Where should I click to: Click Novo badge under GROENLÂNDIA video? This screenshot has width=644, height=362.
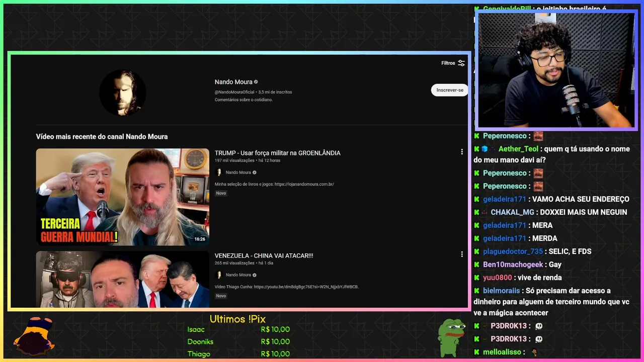pos(221,193)
